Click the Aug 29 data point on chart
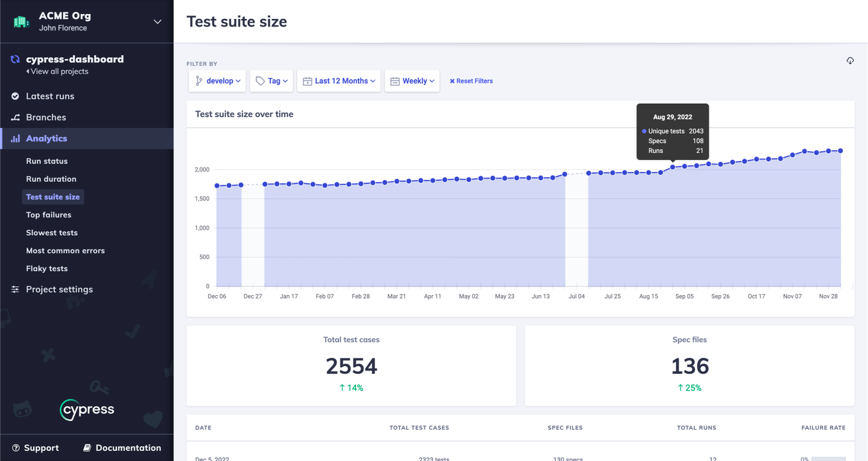This screenshot has height=461, width=868. coord(673,167)
